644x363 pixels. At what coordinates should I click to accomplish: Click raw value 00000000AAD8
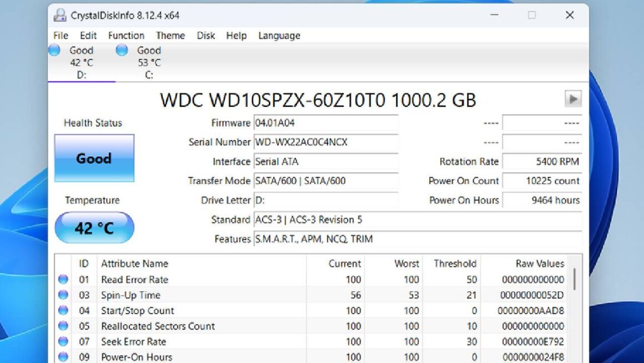[531, 311]
